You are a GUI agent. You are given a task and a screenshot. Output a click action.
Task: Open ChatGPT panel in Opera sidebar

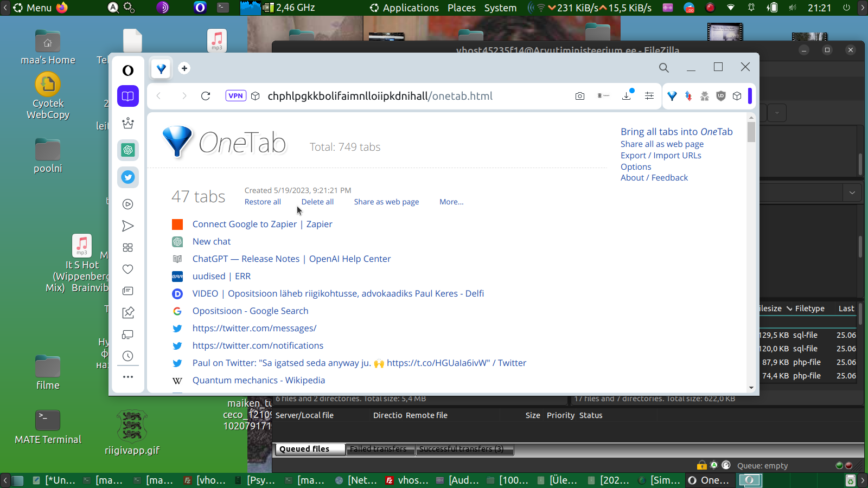[128, 150]
